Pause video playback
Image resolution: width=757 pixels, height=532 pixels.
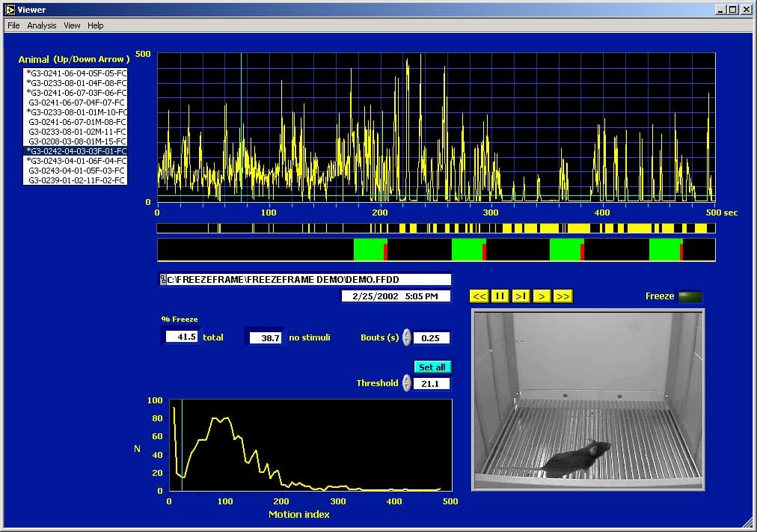pos(500,296)
